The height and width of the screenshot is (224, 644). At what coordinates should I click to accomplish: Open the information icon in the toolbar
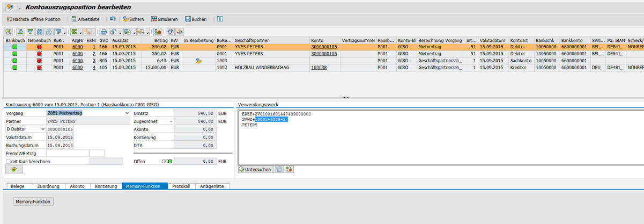219,19
